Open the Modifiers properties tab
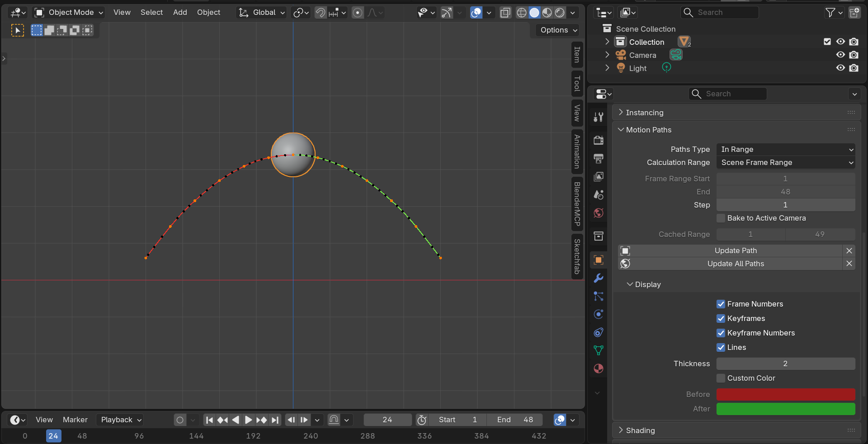Screen dimensions: 868x444 (599, 278)
